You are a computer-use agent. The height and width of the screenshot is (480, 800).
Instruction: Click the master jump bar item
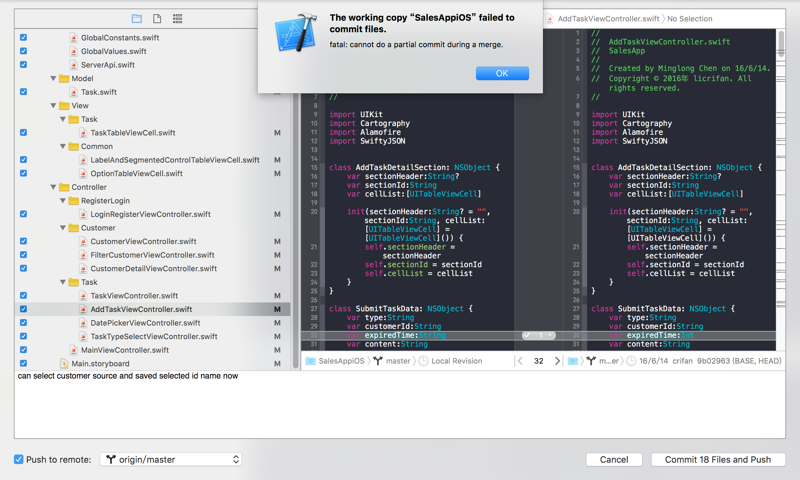coord(392,361)
